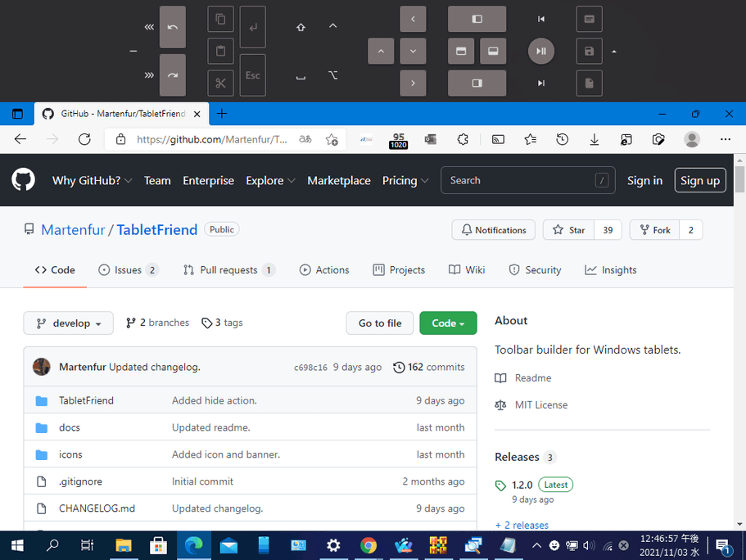Skip to next media track
The image size is (746, 560).
(x=541, y=84)
